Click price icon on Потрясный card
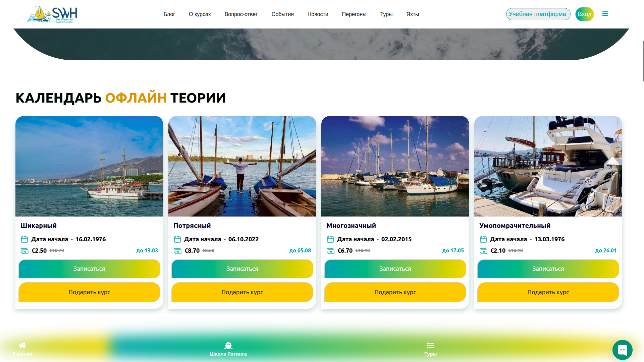The height and width of the screenshot is (362, 644). pos(177,251)
